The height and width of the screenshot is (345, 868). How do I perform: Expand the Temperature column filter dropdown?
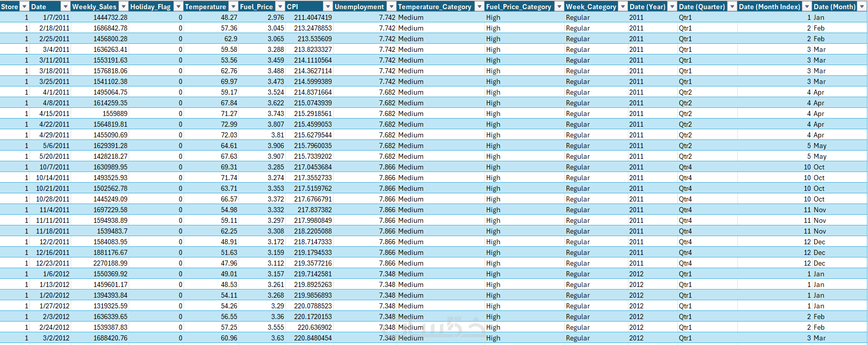[233, 7]
